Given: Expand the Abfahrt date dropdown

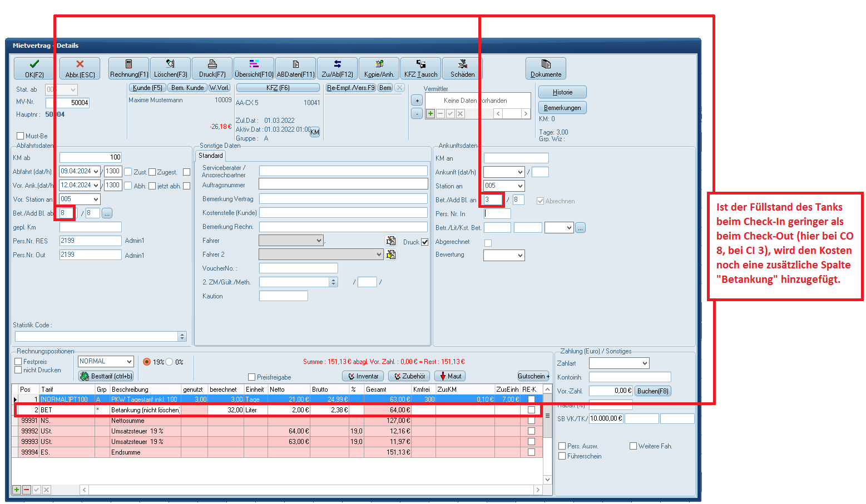Looking at the screenshot, I should click(x=96, y=172).
